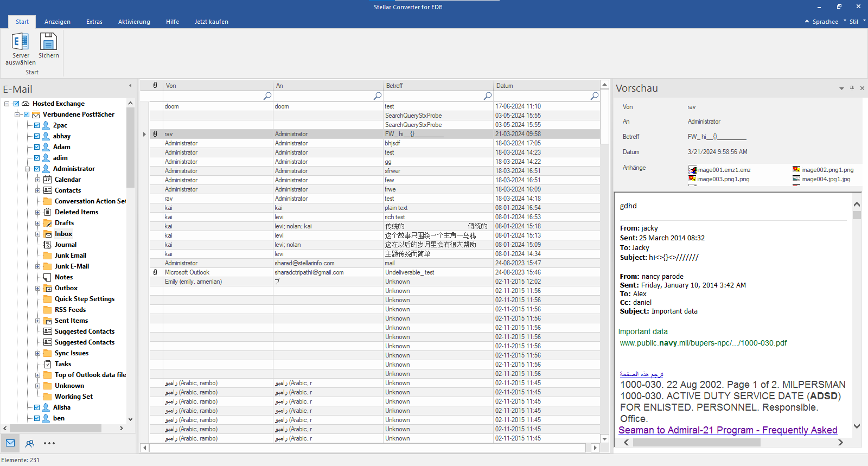
Task: Select the Sent Items folder icon
Action: coord(48,321)
